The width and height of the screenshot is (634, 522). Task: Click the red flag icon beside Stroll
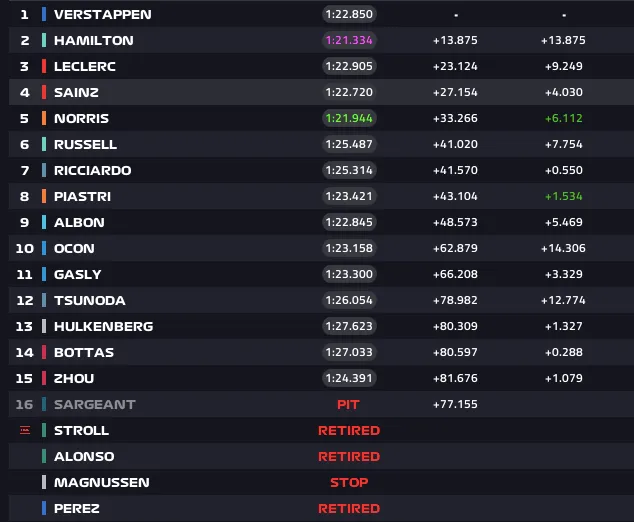[25, 430]
